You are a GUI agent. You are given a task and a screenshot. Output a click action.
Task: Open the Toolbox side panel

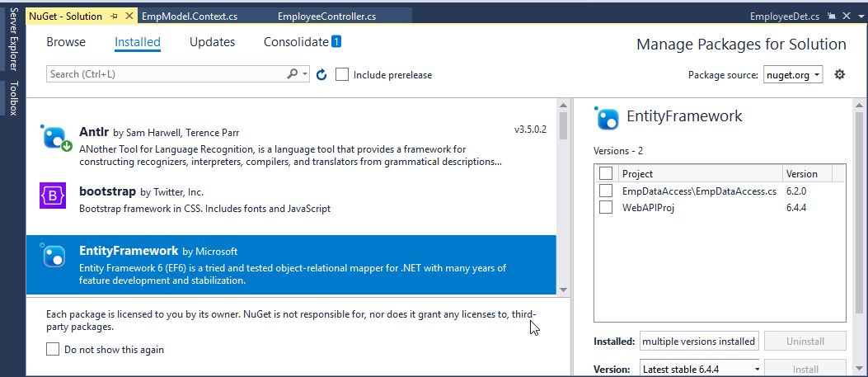point(14,98)
